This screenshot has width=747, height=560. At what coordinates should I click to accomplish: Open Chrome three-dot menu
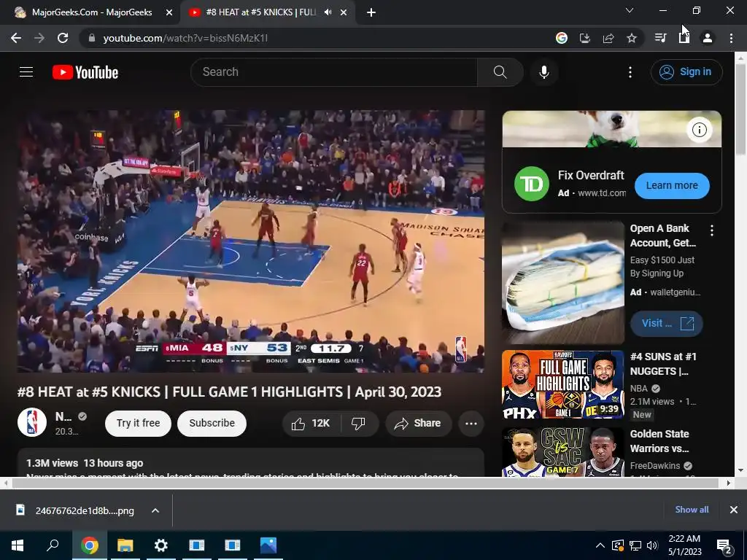731,38
